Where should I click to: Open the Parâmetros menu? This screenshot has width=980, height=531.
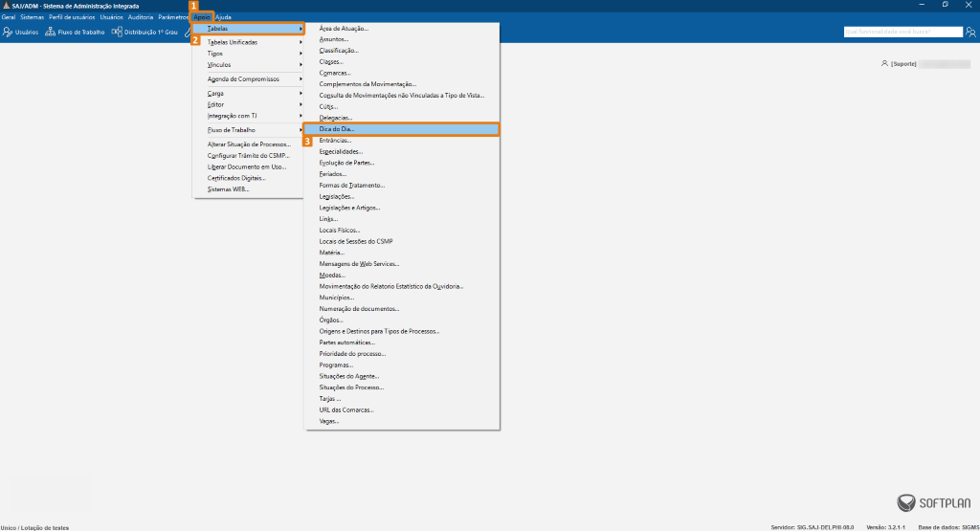[x=173, y=17]
